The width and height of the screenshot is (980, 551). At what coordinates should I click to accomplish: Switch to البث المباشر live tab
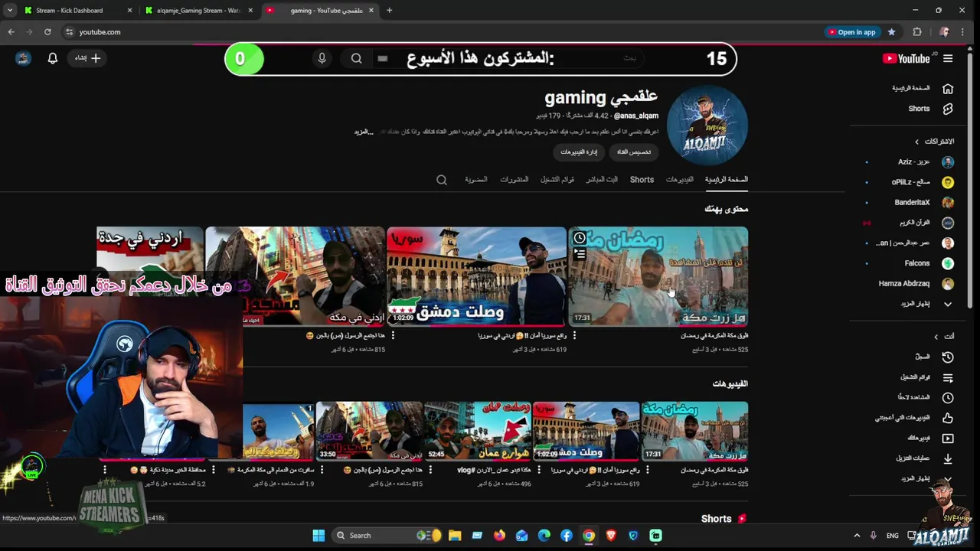click(602, 180)
